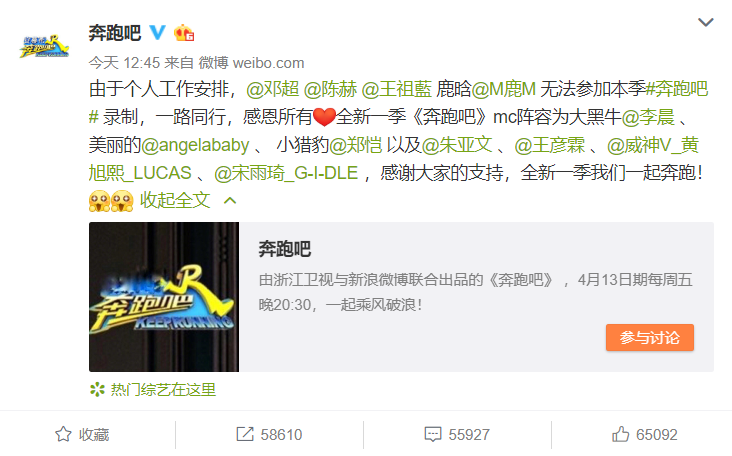The height and width of the screenshot is (456, 732).
Task: Open comments via speech bubble icon
Action: 433,434
